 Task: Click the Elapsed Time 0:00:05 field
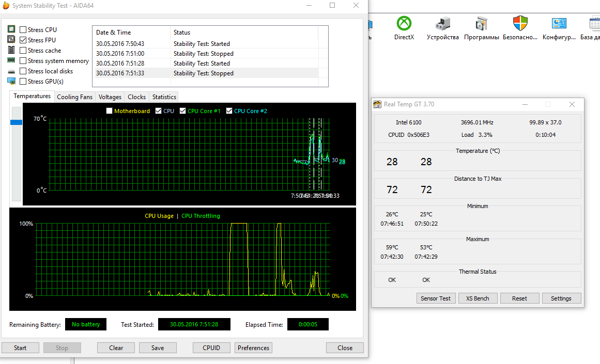click(308, 324)
